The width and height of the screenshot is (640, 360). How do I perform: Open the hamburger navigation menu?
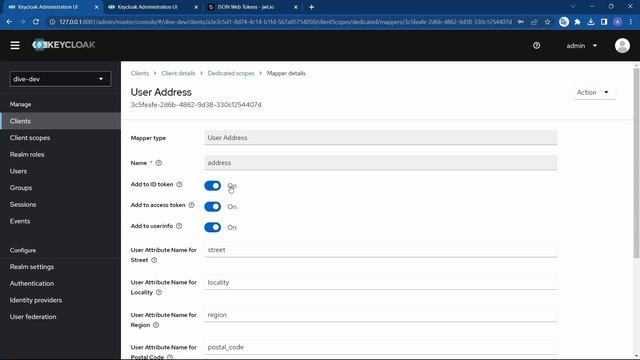[15, 45]
